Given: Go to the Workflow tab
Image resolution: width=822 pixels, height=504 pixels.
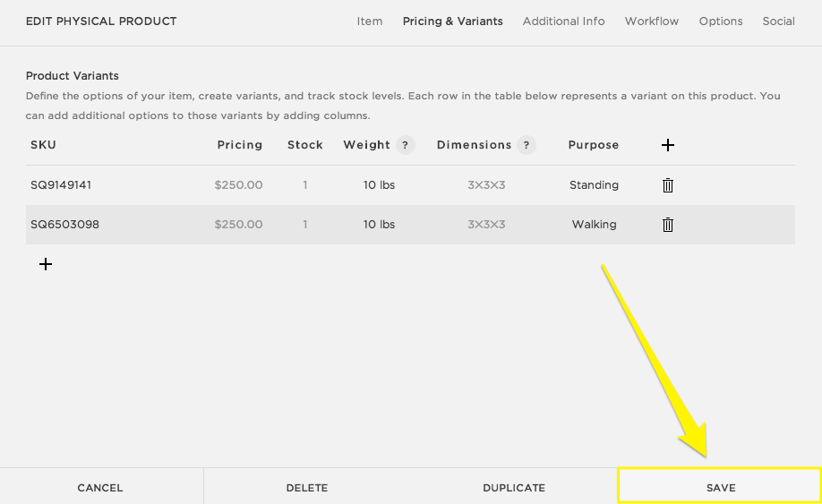Looking at the screenshot, I should (652, 21).
